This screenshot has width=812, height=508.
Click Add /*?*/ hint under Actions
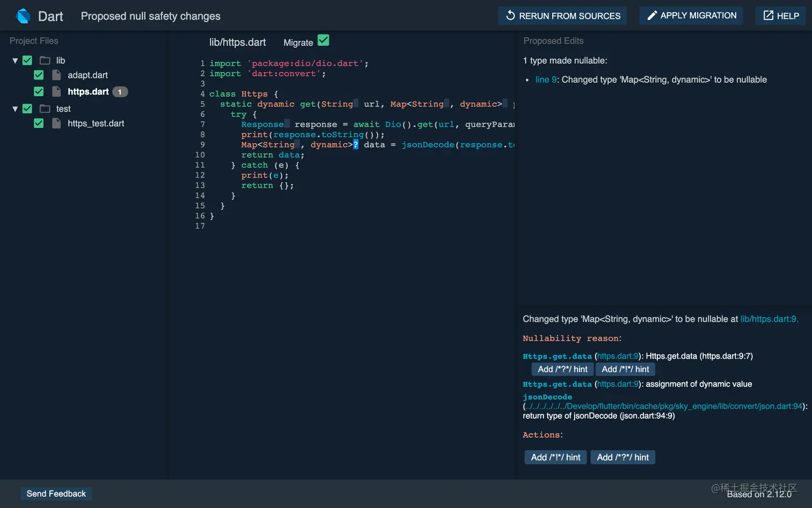coord(623,457)
